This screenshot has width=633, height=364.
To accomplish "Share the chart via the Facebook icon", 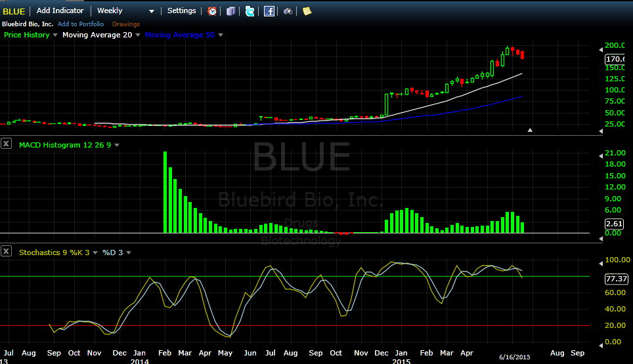I will click(x=269, y=11).
